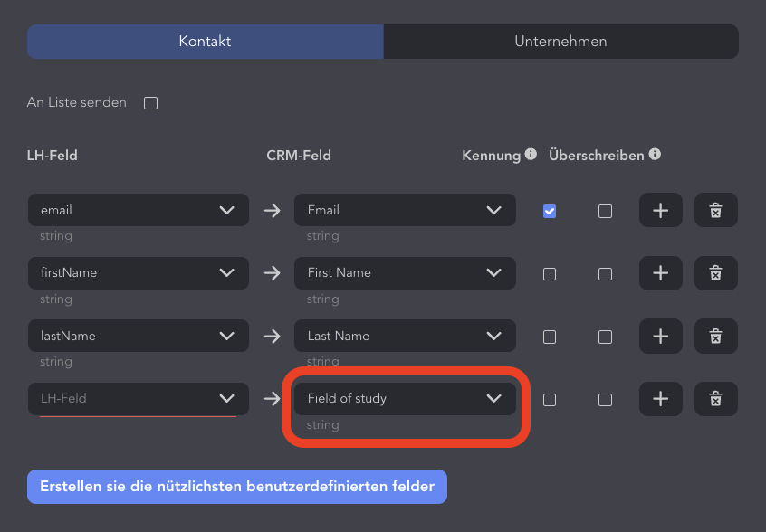Click the info icon next to Kennung
This screenshot has height=532, width=766.
pos(531,154)
